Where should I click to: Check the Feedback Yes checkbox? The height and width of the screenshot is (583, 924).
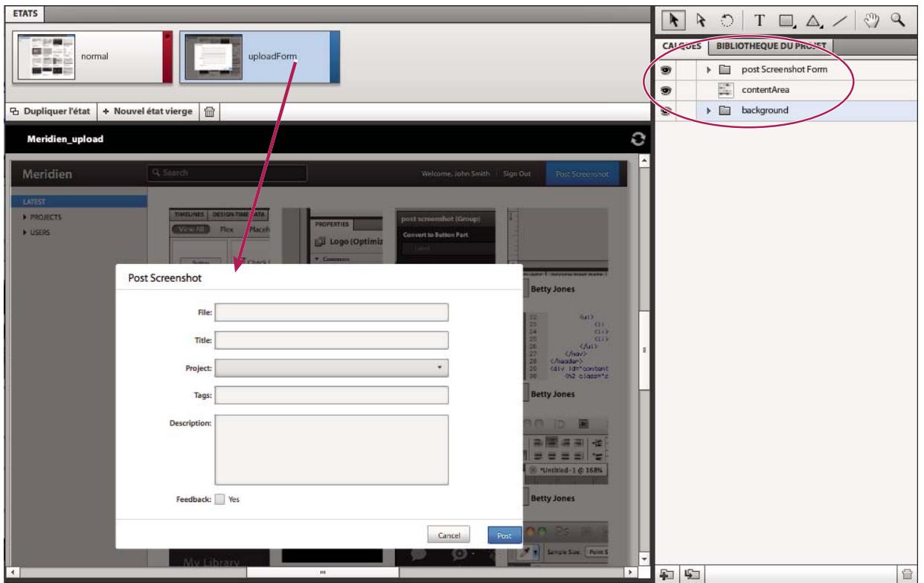219,500
